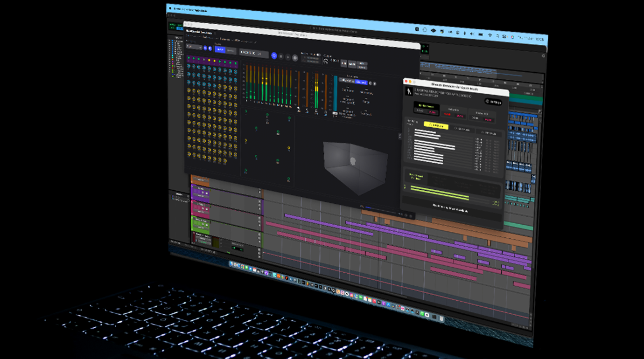The image size is (644, 359).
Task: Click SOLO under Stereo ADM
Action: click(x=476, y=118)
